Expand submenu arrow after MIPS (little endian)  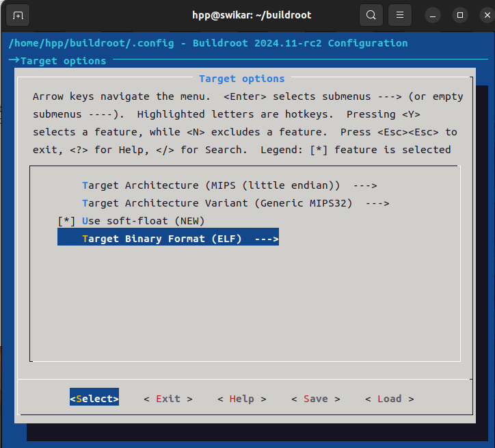pos(365,185)
